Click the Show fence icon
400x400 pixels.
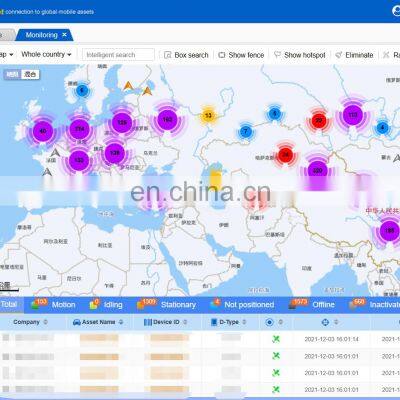(222, 55)
